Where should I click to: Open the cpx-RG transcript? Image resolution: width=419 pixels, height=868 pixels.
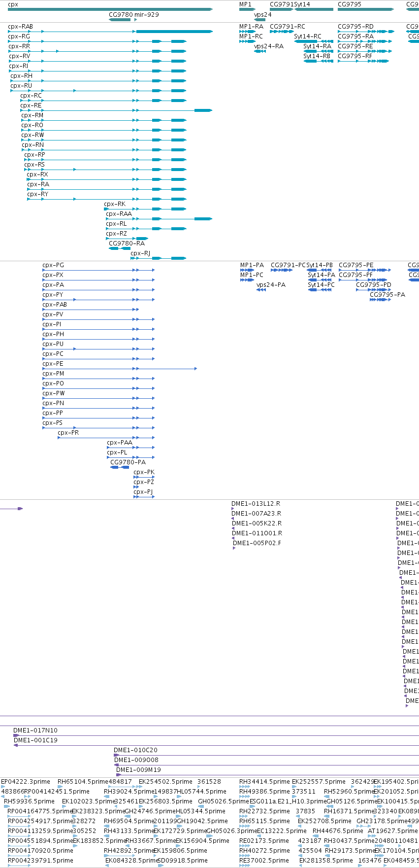[x=19, y=36]
